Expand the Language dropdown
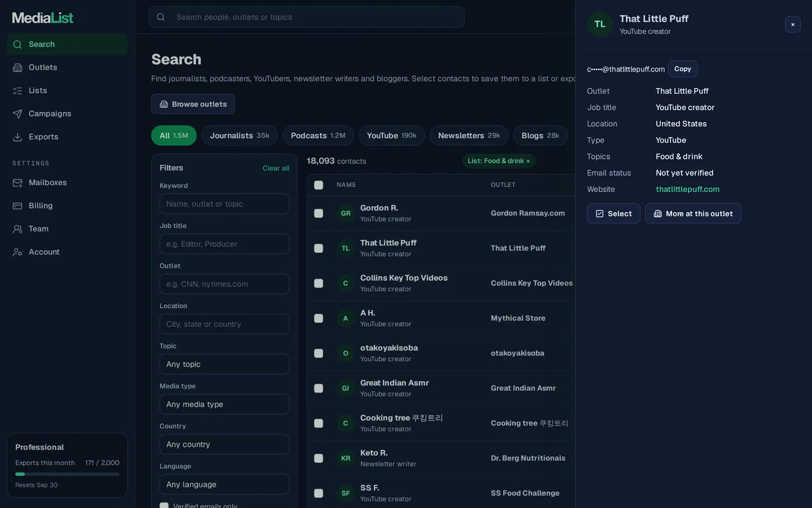Viewport: 812px width, 508px height. (224, 484)
